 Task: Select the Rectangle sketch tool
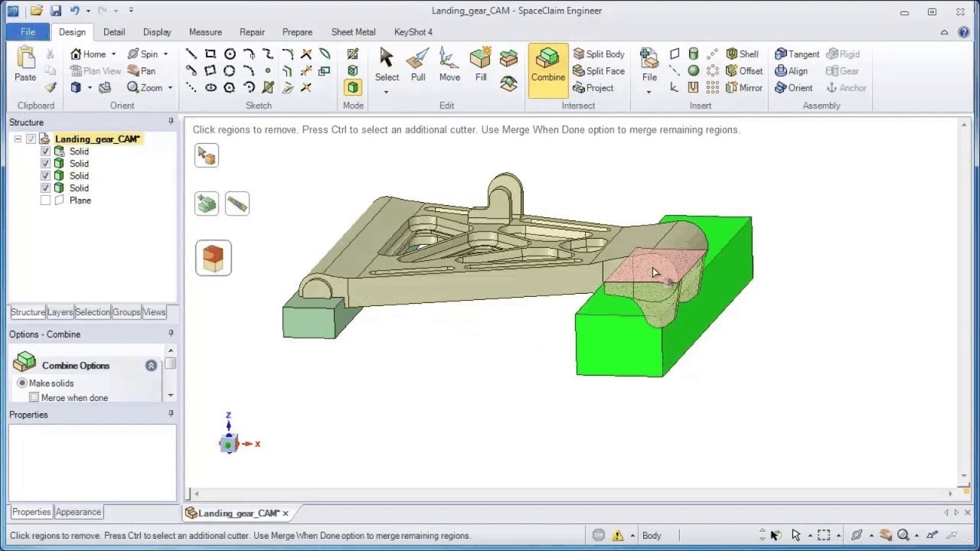(x=211, y=54)
